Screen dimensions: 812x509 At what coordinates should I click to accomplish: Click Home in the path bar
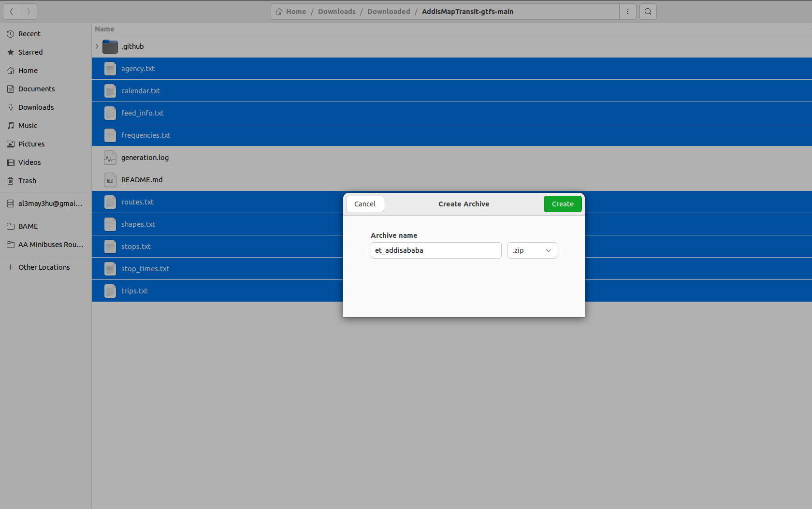tap(295, 11)
